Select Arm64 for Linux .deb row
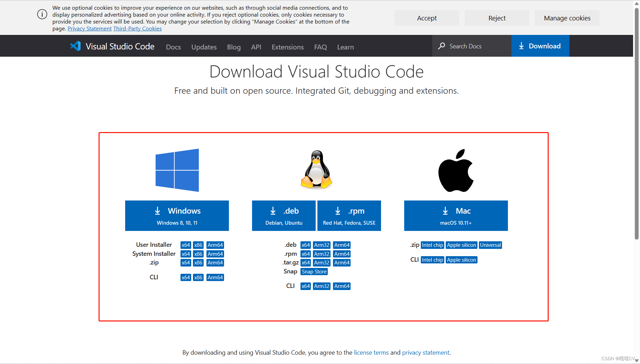This screenshot has width=640, height=364. point(342,245)
